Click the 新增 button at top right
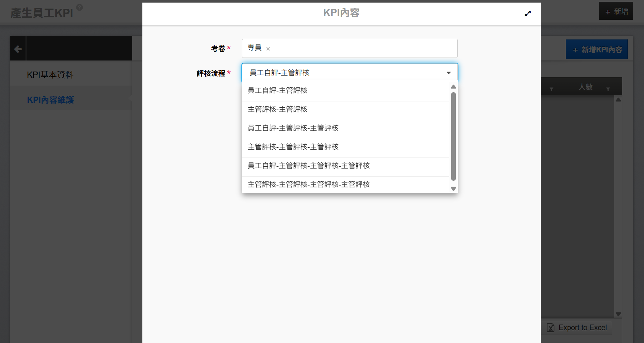The width and height of the screenshot is (644, 343). 616,12
